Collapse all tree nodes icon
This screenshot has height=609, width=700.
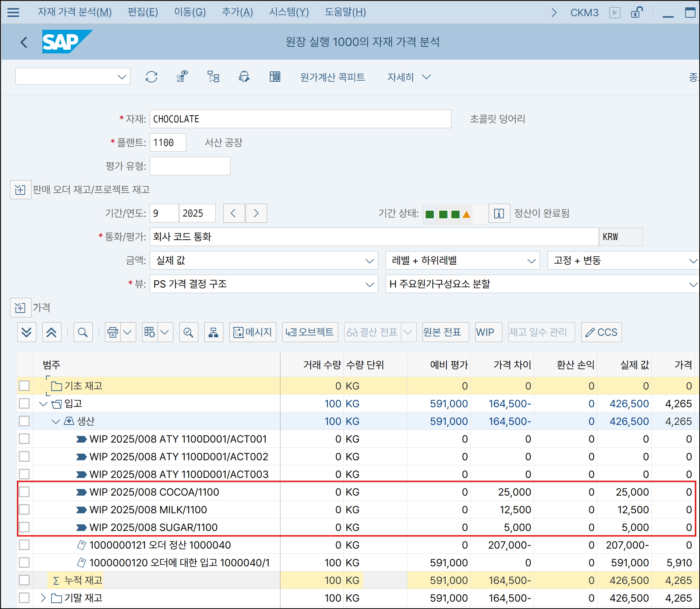pyautogui.click(x=52, y=332)
